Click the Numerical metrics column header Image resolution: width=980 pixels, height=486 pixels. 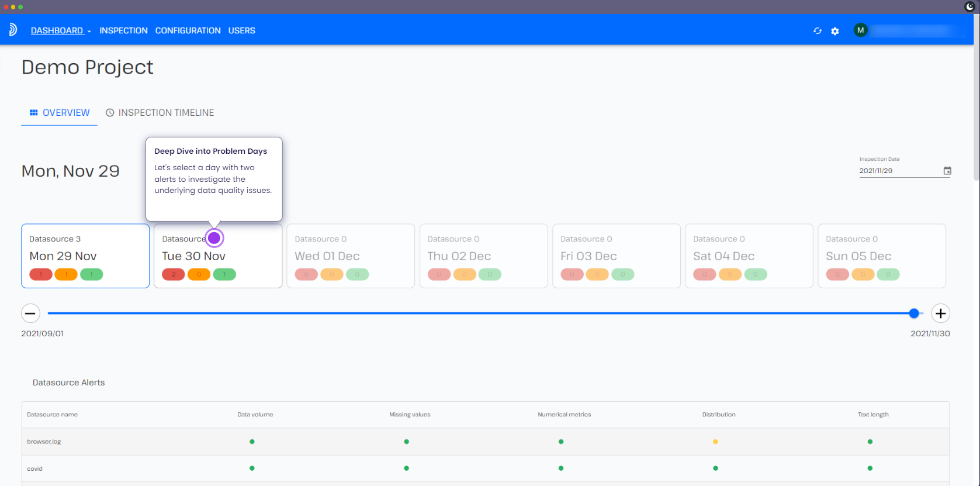click(x=565, y=415)
